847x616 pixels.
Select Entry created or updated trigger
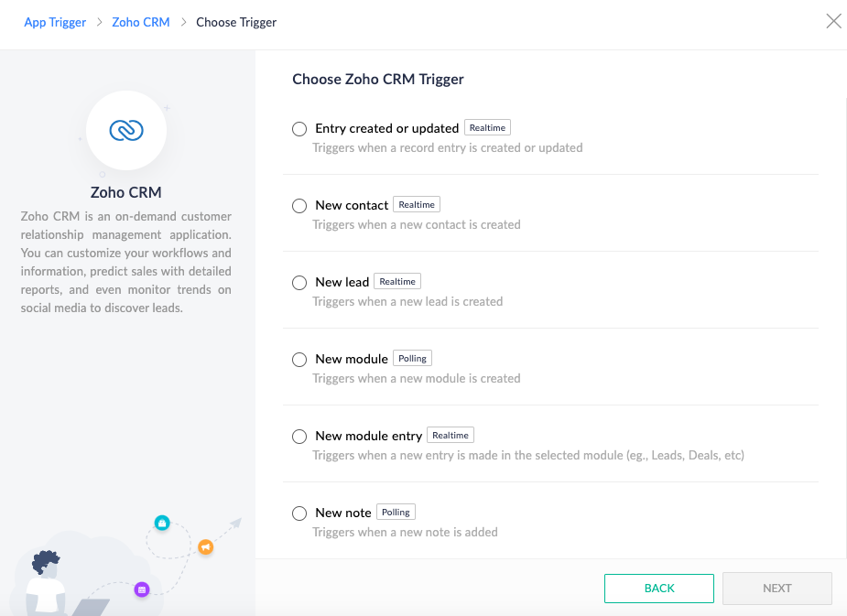(299, 129)
